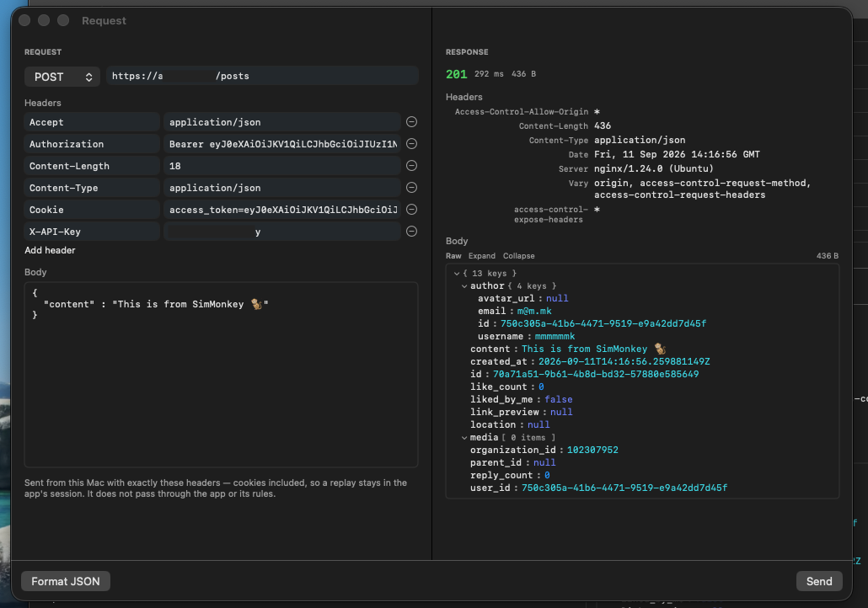Click the Access-Control-Allow-Origin asterisk value
Screen dimensions: 868x608
coord(597,112)
